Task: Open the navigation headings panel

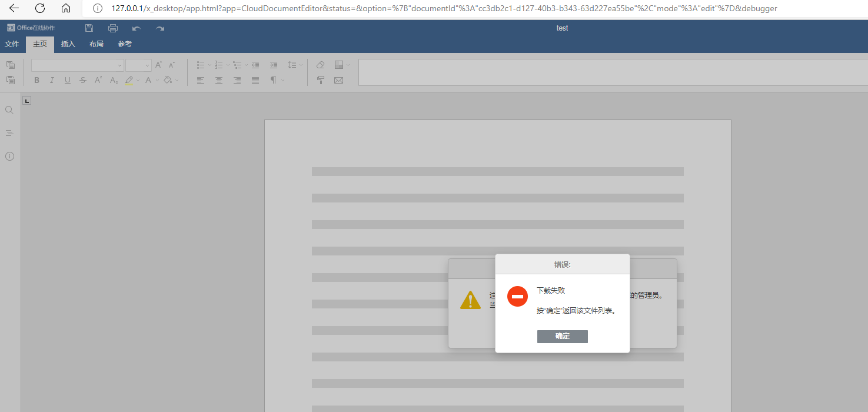Action: (9, 133)
